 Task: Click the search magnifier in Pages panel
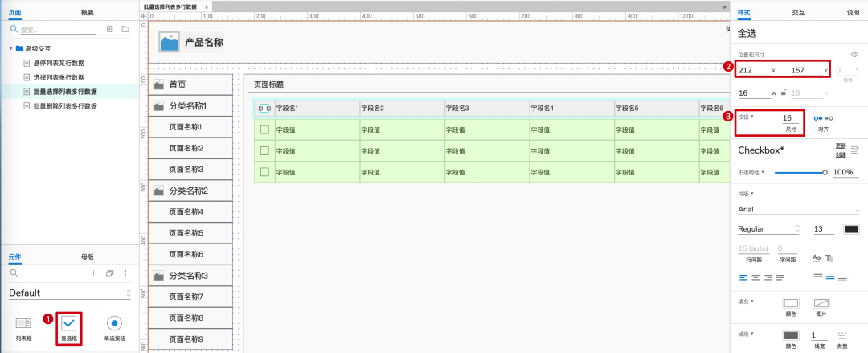tap(14, 30)
